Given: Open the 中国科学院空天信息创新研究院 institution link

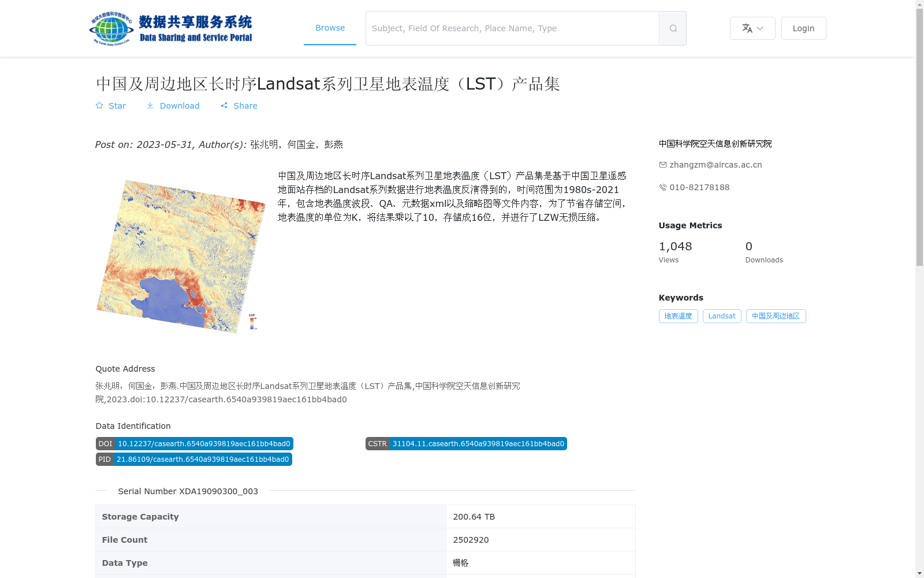Looking at the screenshot, I should tap(715, 144).
